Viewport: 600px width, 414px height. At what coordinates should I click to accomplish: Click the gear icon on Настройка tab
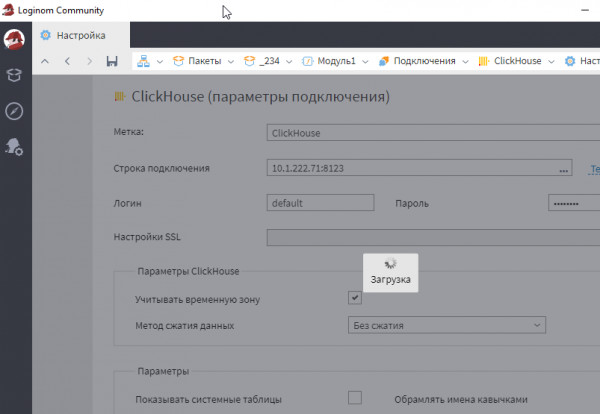coord(46,35)
